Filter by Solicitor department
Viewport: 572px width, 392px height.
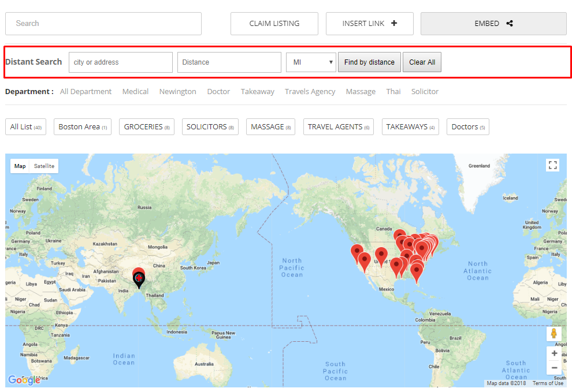tap(425, 92)
